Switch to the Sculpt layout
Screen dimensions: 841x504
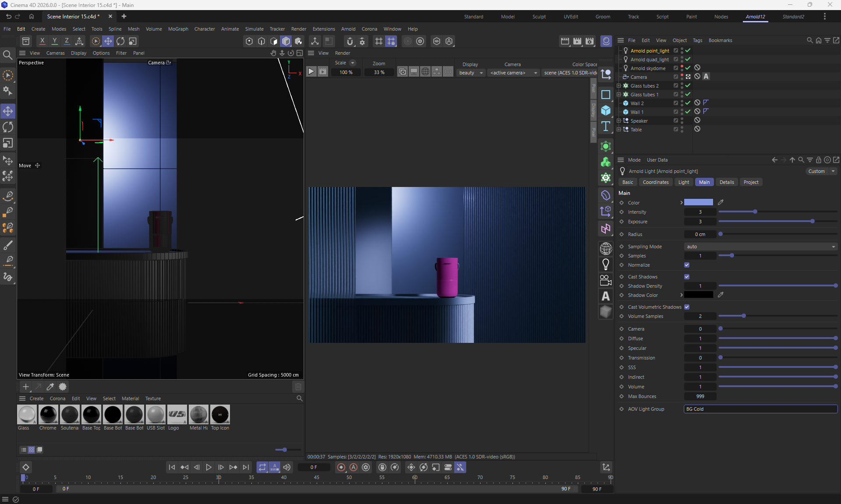pos(539,17)
